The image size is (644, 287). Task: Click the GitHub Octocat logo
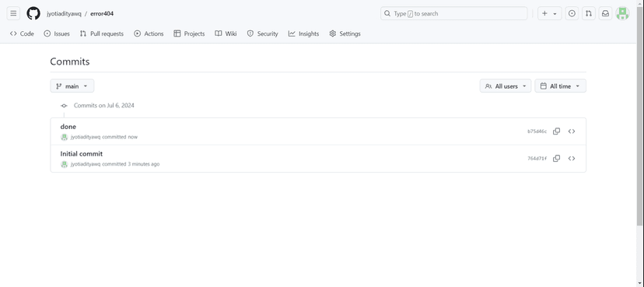coord(33,13)
